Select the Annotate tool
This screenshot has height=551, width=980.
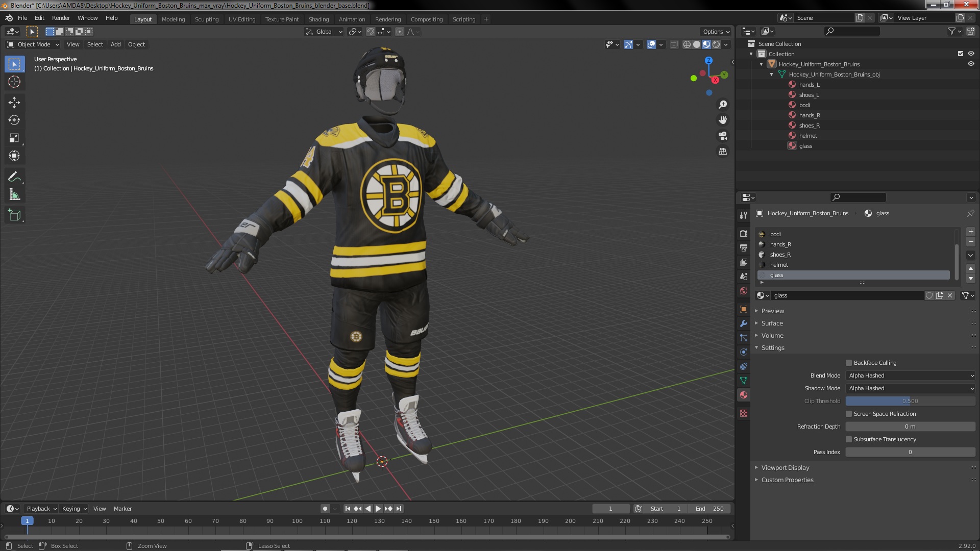(x=14, y=177)
